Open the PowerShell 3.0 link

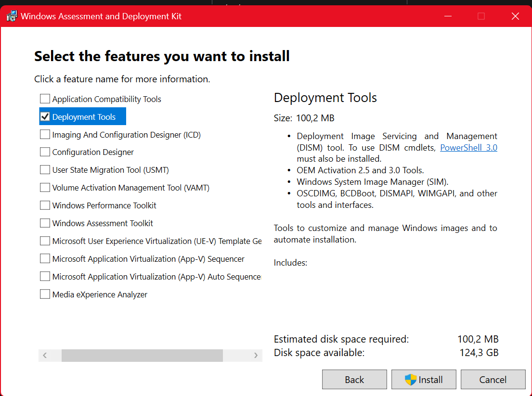click(x=468, y=148)
